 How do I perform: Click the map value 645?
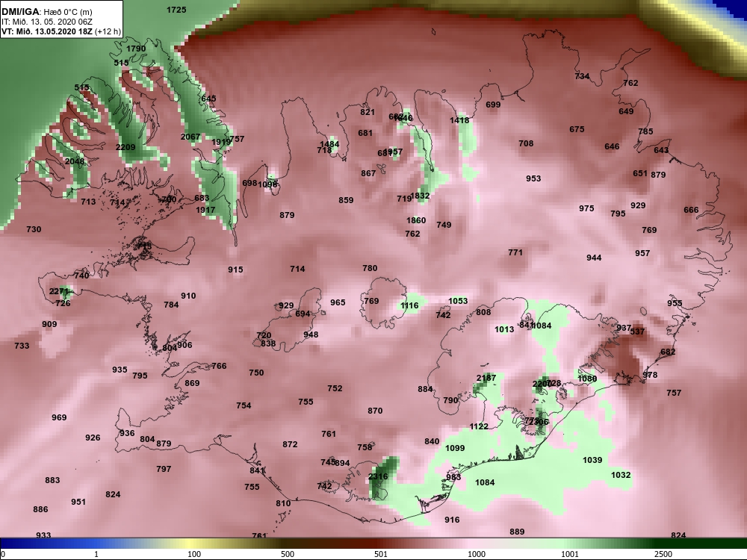point(208,99)
